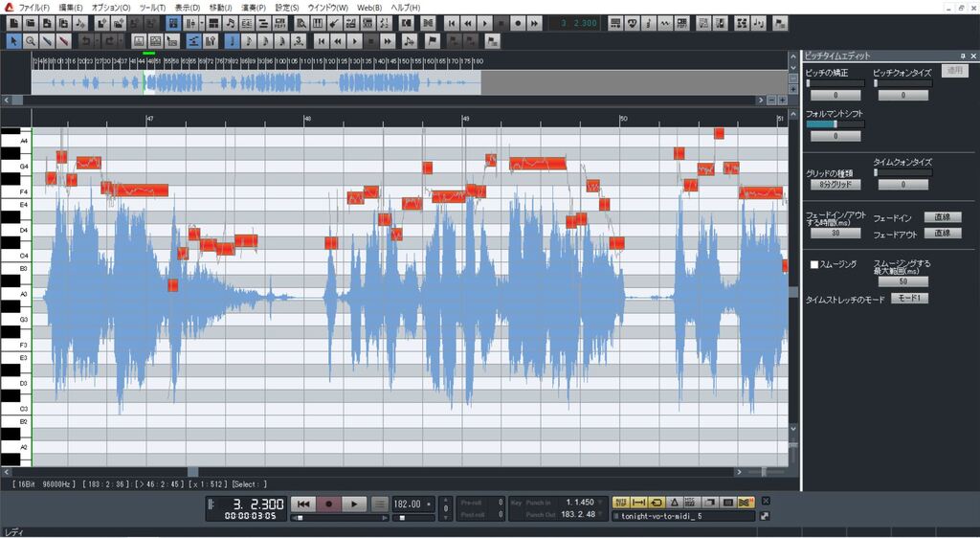Open the フェードアウト 直線 curve selector

(x=943, y=233)
